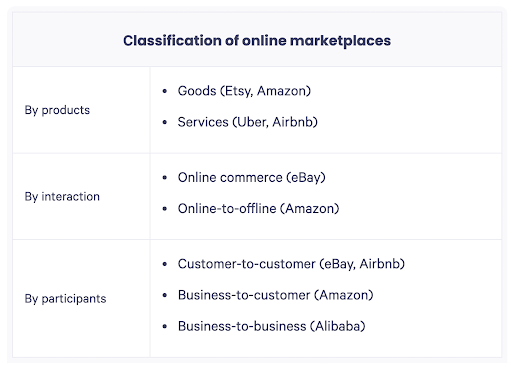512x367 pixels.
Task: Select the 'By products' row label
Action: 57,110
